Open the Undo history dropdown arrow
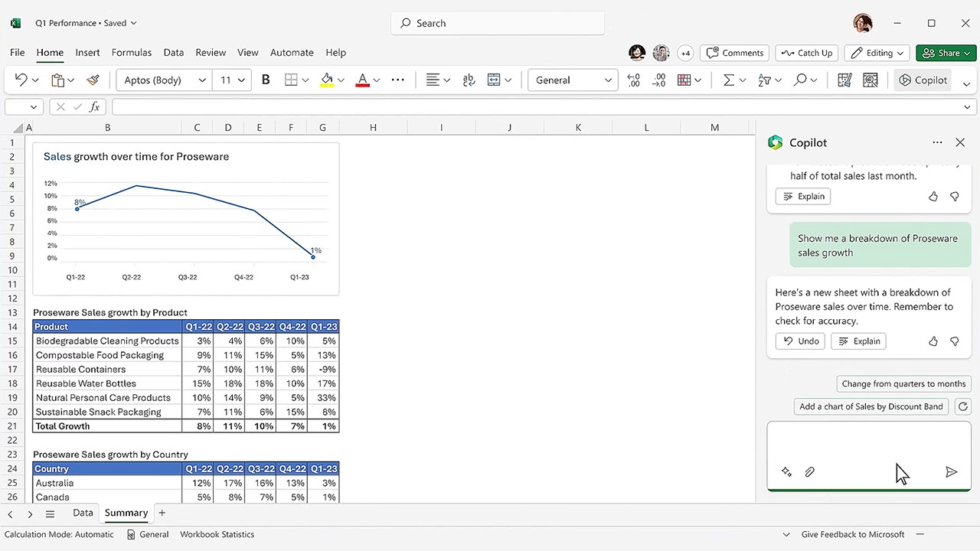The image size is (980, 551). 34,80
